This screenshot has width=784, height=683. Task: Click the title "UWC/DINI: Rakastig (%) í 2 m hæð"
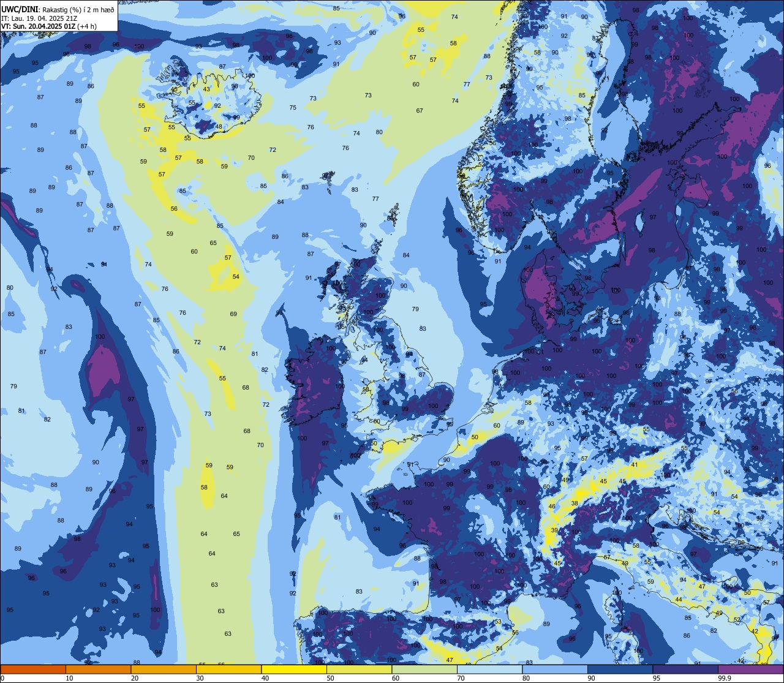click(58, 9)
